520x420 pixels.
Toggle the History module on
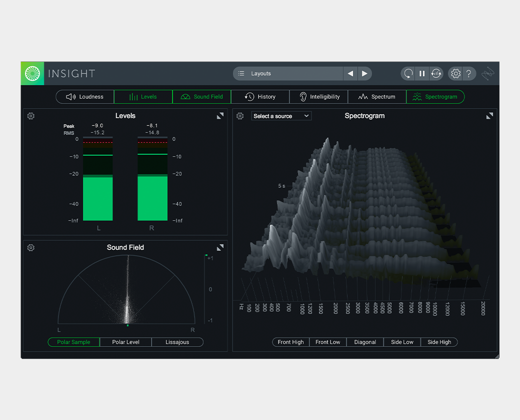click(x=260, y=96)
